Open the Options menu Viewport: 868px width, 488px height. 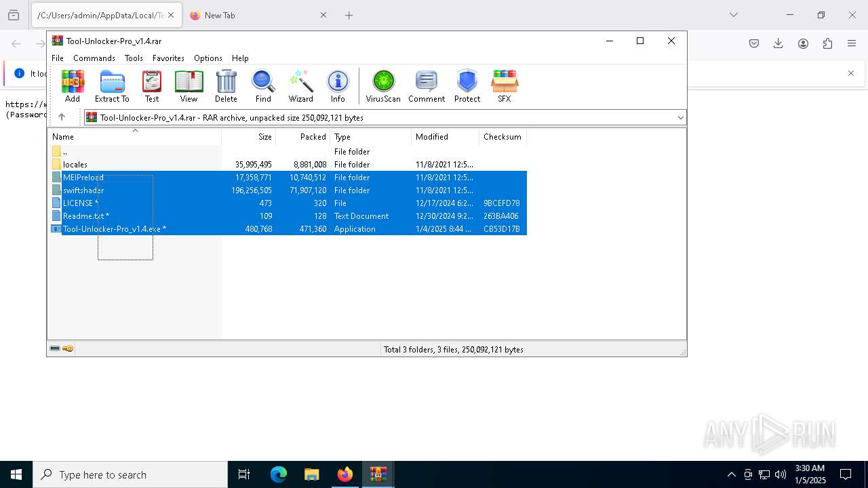208,58
